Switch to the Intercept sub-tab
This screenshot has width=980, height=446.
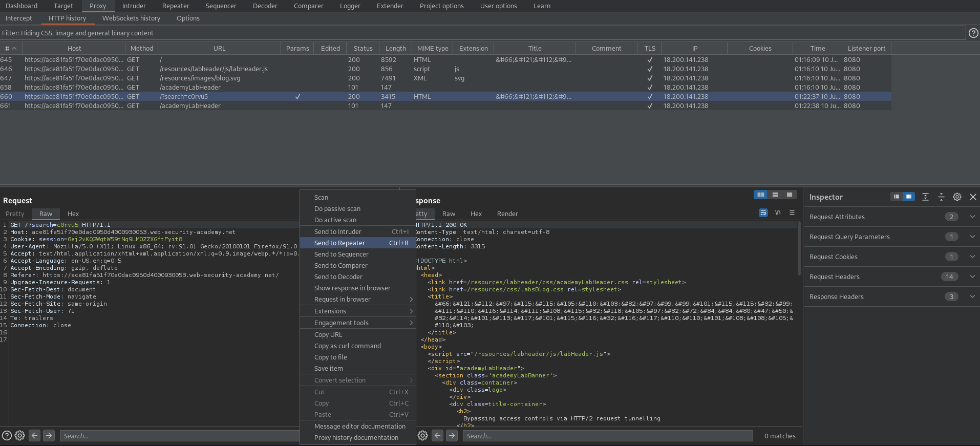coord(19,18)
